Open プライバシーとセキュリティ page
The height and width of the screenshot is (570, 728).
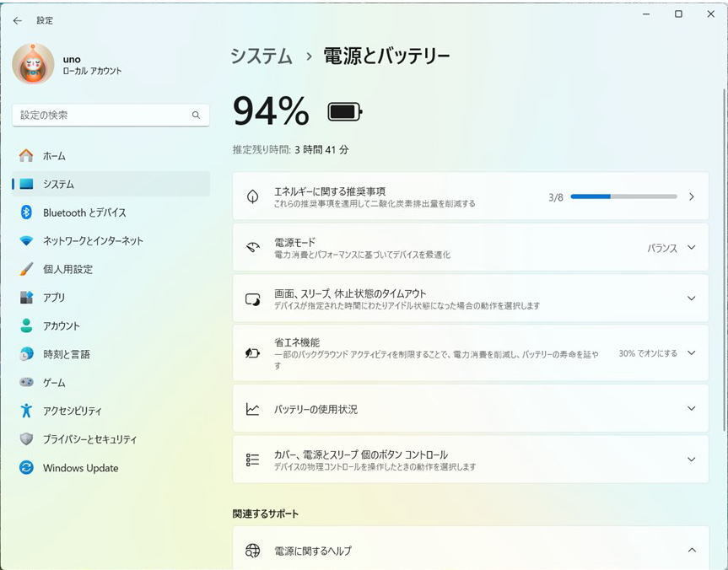click(111, 439)
